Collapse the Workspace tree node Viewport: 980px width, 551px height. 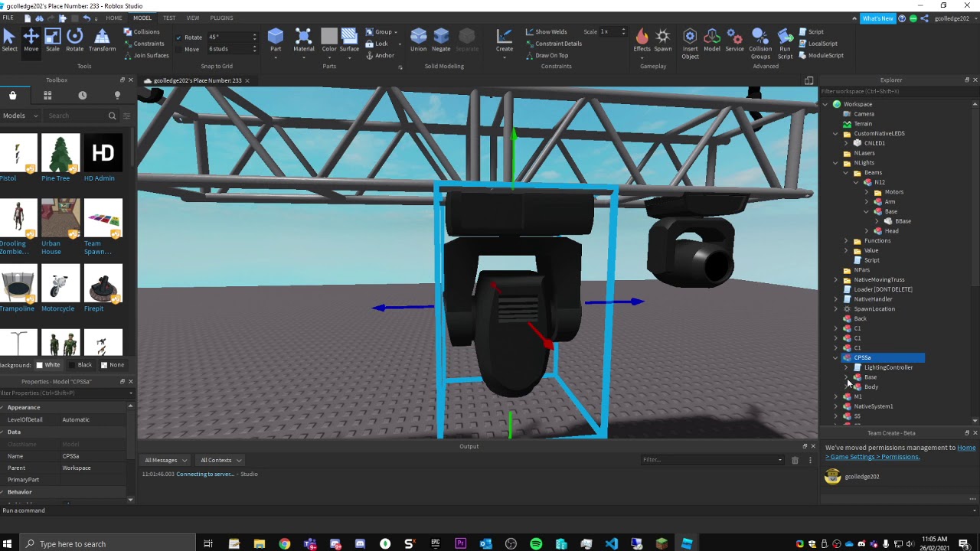(x=825, y=104)
